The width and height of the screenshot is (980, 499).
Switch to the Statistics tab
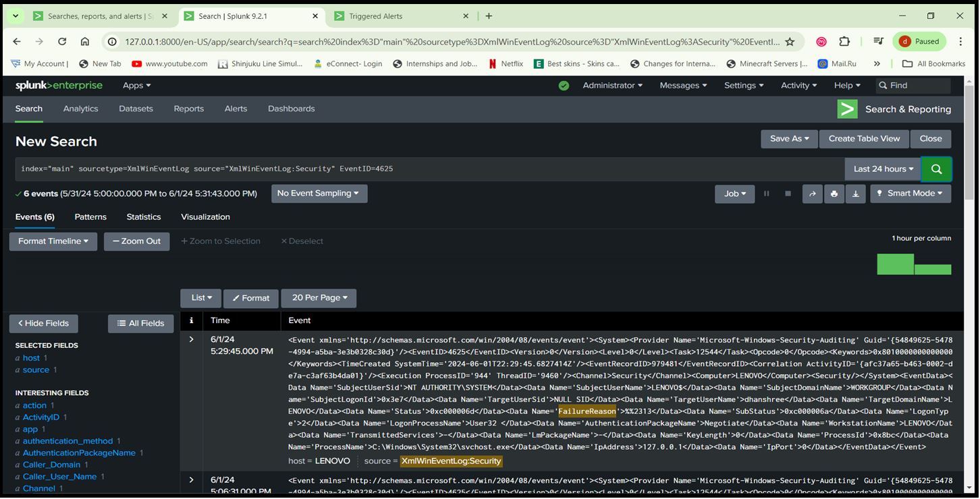pos(144,217)
